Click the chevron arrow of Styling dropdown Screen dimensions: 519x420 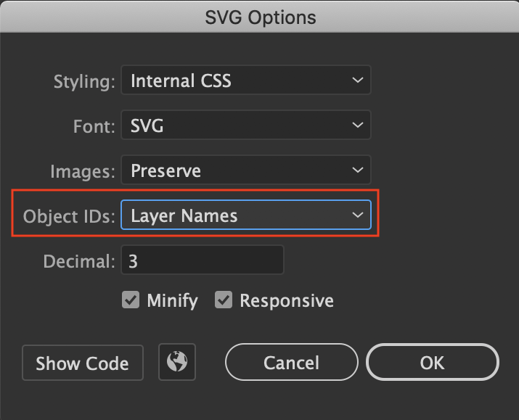[x=357, y=80]
